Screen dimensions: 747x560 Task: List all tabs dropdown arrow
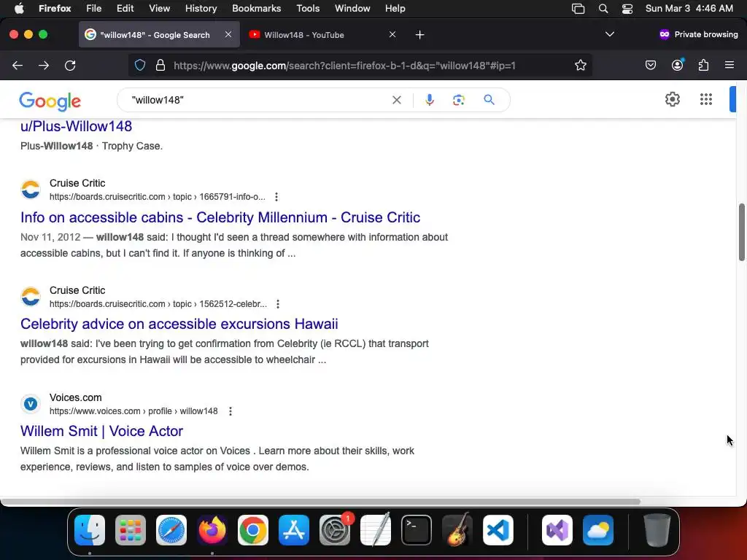coord(609,34)
